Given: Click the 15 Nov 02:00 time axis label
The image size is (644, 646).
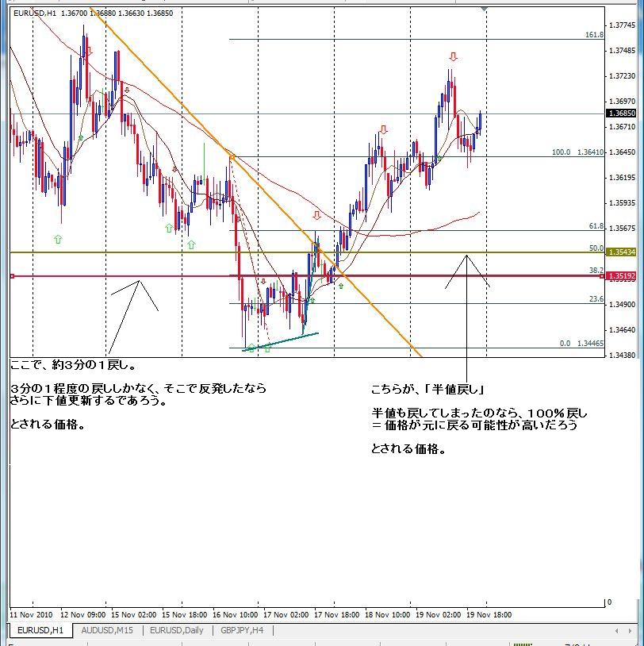Looking at the screenshot, I should tap(134, 614).
